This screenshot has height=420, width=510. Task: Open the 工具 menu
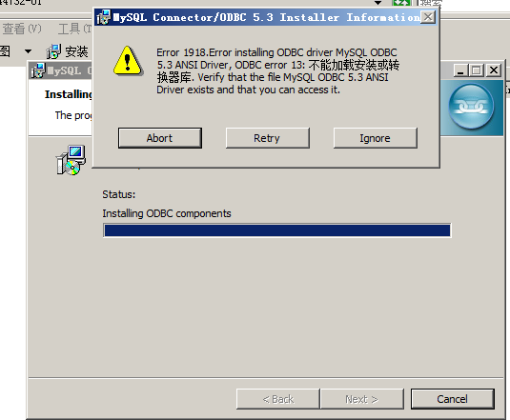[x=74, y=29]
